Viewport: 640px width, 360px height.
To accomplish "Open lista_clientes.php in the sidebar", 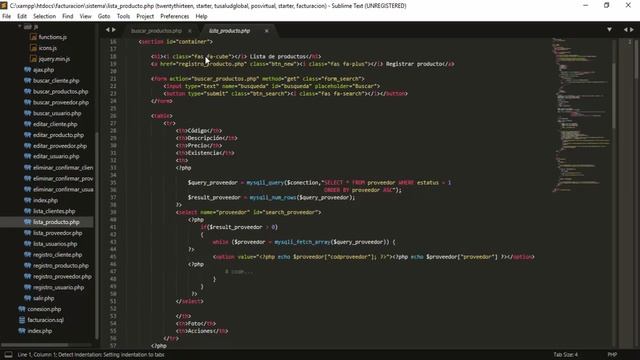I will 54,211.
